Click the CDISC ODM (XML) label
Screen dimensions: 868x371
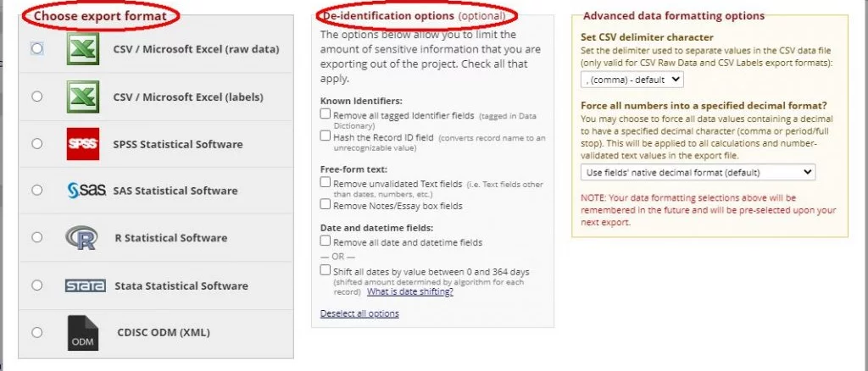click(x=164, y=333)
